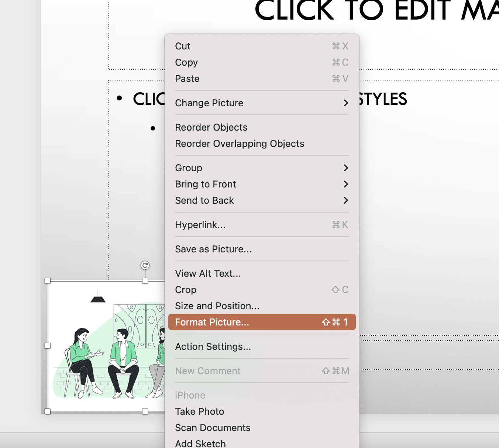This screenshot has height=448, width=499.
Task: Choose Save as Picture
Action: pos(213,249)
